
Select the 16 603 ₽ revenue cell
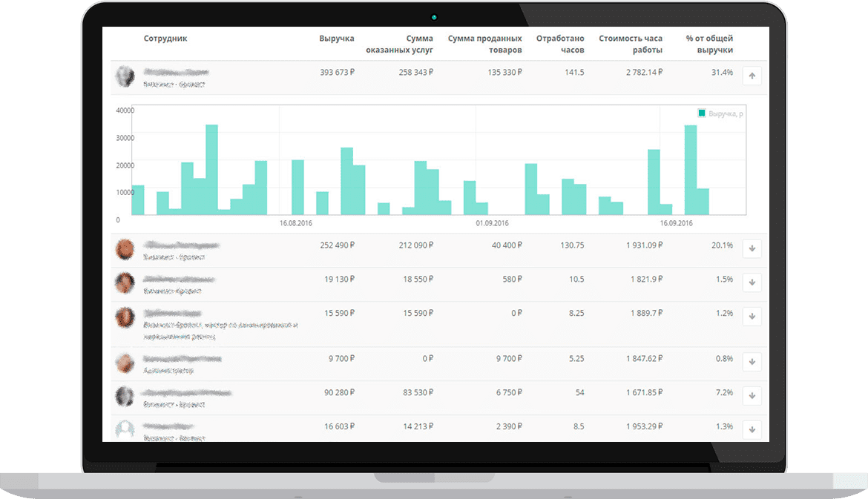click(x=339, y=426)
